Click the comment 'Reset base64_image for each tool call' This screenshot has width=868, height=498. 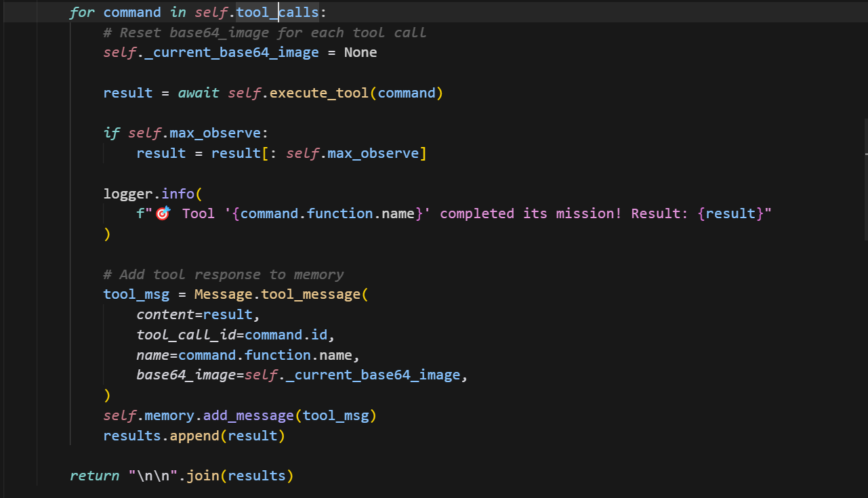click(265, 33)
